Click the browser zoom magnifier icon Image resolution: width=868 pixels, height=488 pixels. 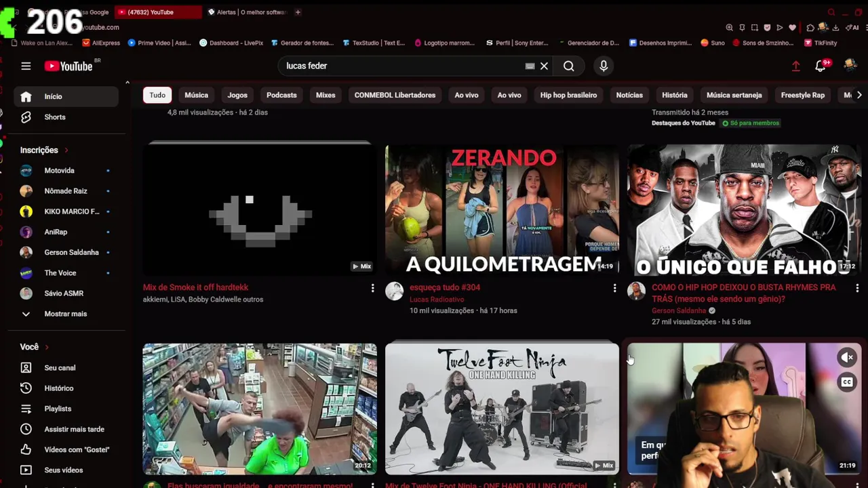pos(729,28)
